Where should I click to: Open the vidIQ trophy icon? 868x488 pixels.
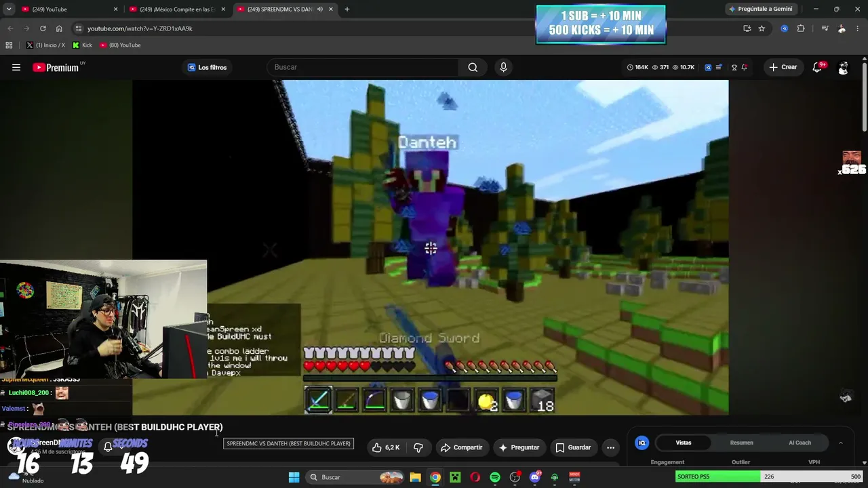pos(734,67)
